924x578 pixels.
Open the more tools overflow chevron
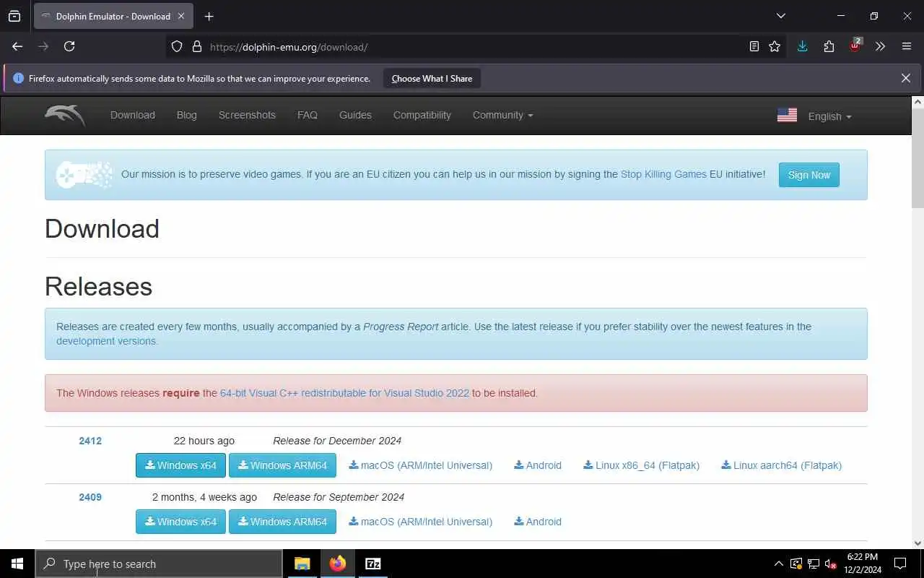[880, 46]
